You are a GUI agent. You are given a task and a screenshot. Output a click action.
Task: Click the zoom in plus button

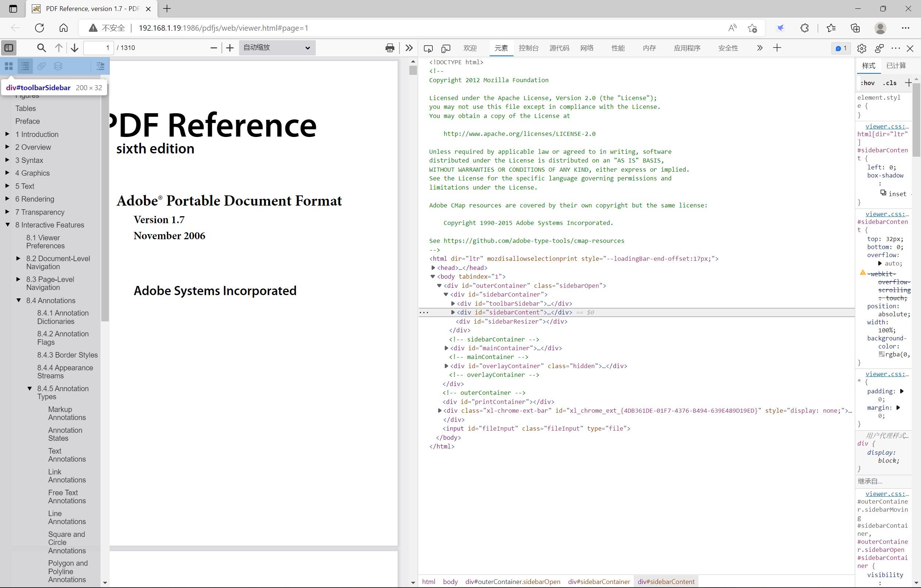[x=230, y=48]
